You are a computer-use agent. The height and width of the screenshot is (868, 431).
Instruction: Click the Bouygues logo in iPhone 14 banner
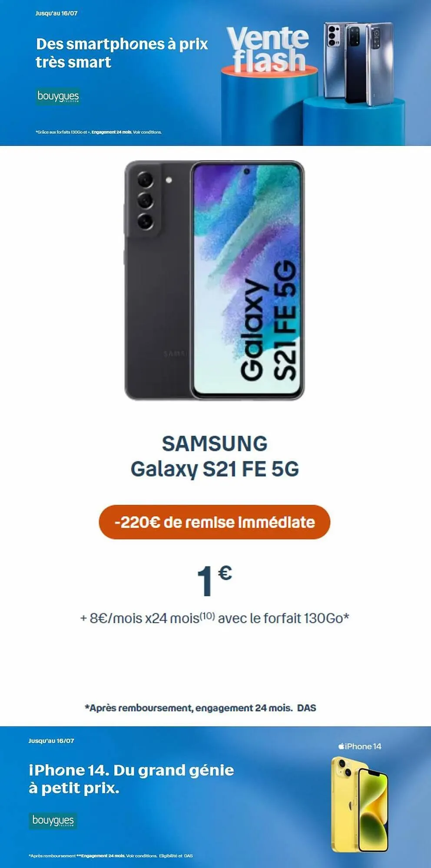pyautogui.click(x=53, y=820)
